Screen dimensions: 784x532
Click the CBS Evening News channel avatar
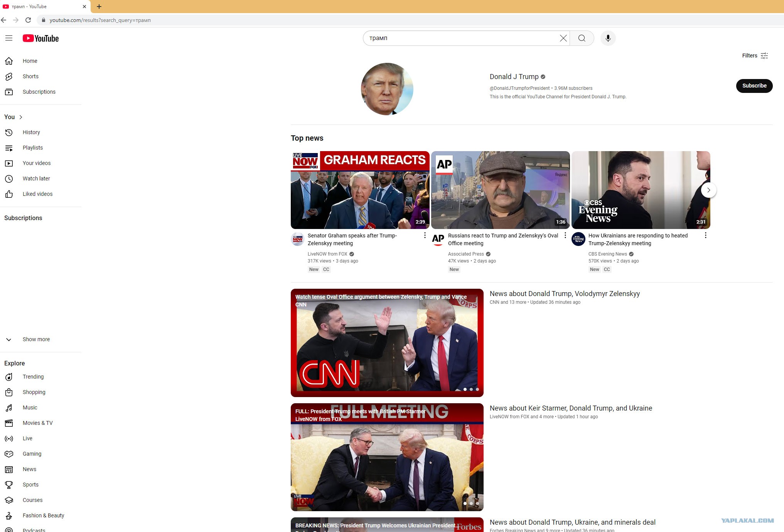point(578,239)
